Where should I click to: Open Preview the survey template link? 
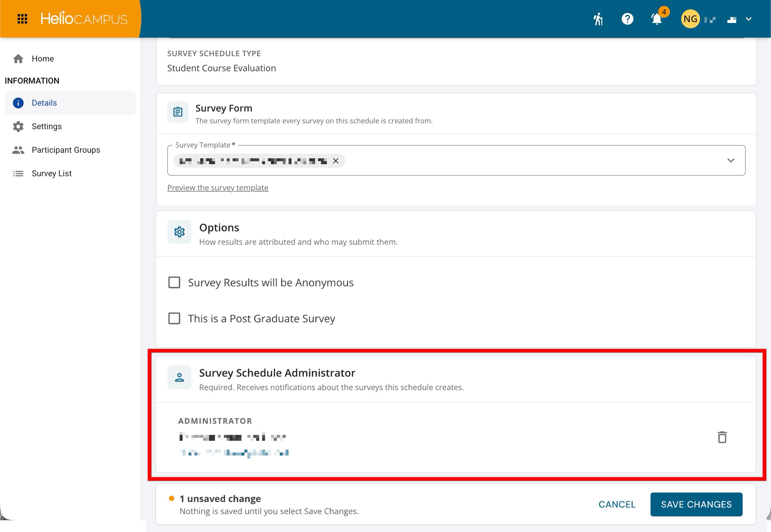(218, 188)
